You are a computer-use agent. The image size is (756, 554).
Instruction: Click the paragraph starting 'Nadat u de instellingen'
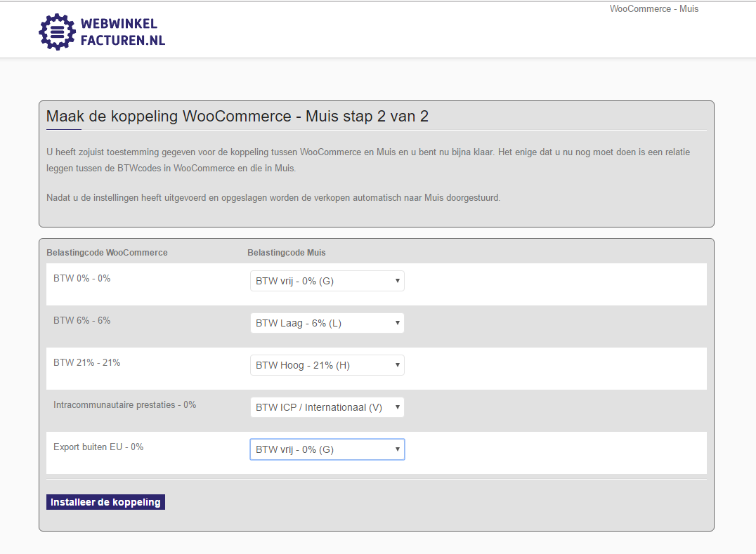tap(273, 198)
